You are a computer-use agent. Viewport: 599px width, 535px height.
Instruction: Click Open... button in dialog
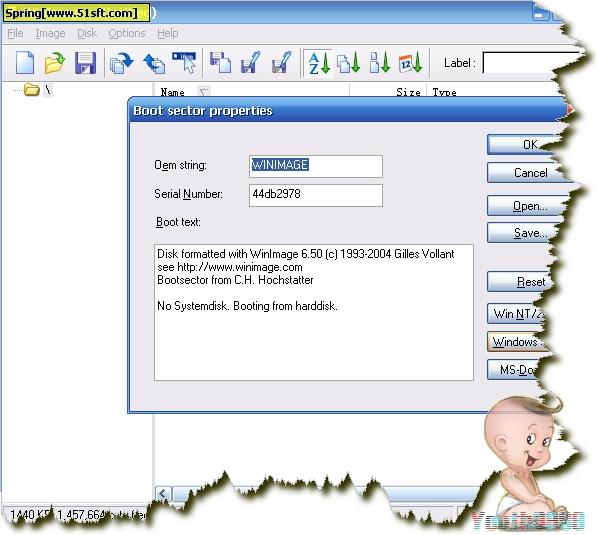click(x=526, y=206)
